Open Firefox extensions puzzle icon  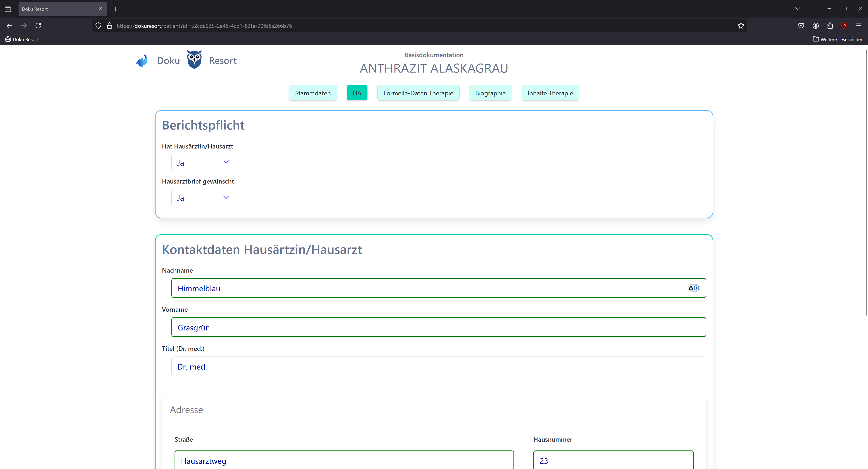pos(830,26)
